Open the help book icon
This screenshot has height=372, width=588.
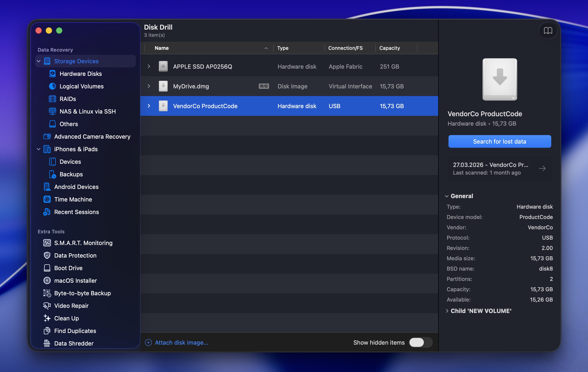click(548, 31)
